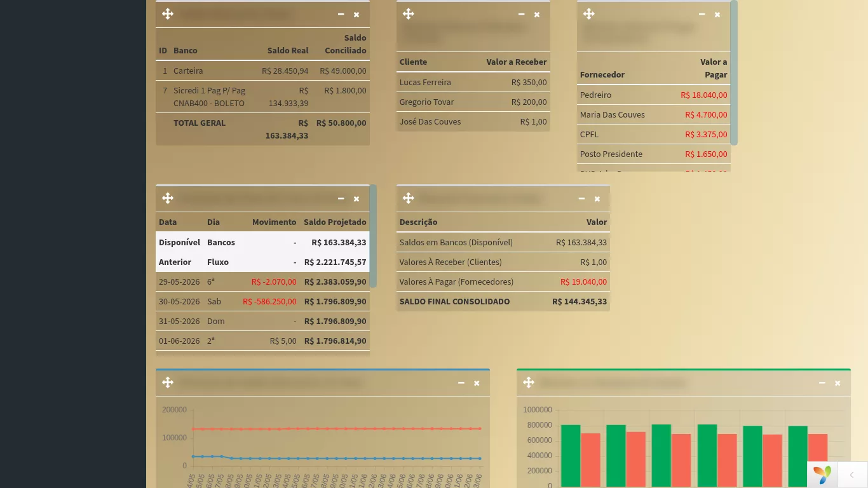This screenshot has height=488, width=868.
Task: Close the Banco balances widget
Action: (356, 15)
